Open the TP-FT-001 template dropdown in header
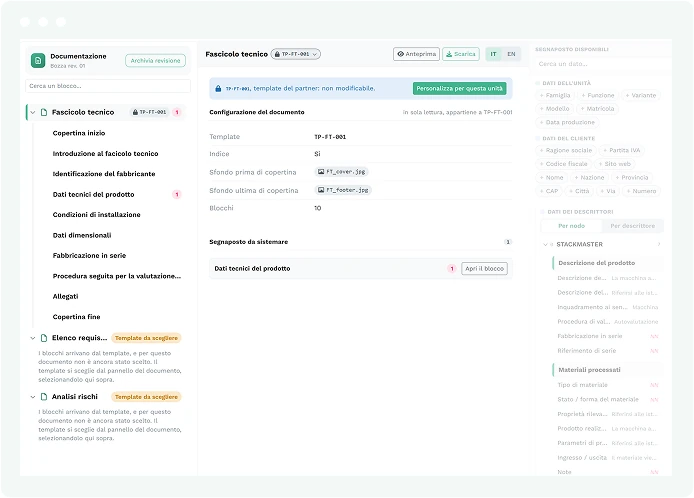The height and width of the screenshot is (498, 694). pyautogui.click(x=296, y=54)
